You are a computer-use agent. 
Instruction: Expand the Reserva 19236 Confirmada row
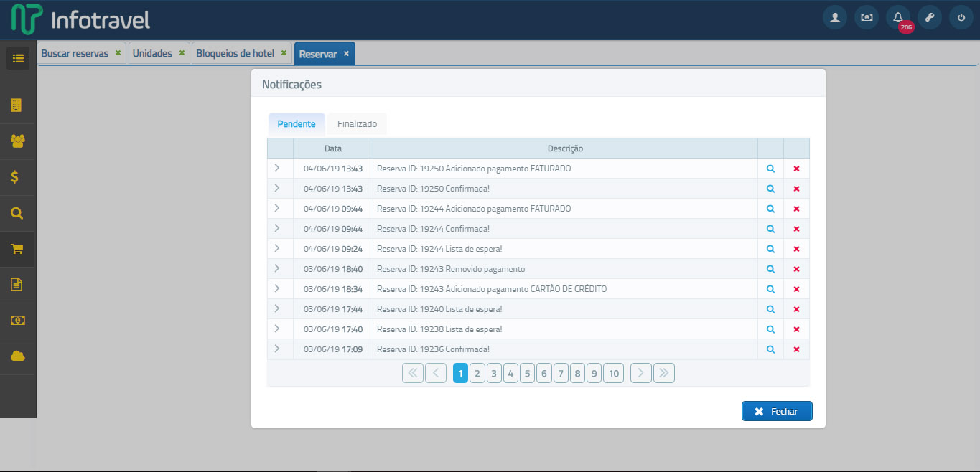pos(277,349)
